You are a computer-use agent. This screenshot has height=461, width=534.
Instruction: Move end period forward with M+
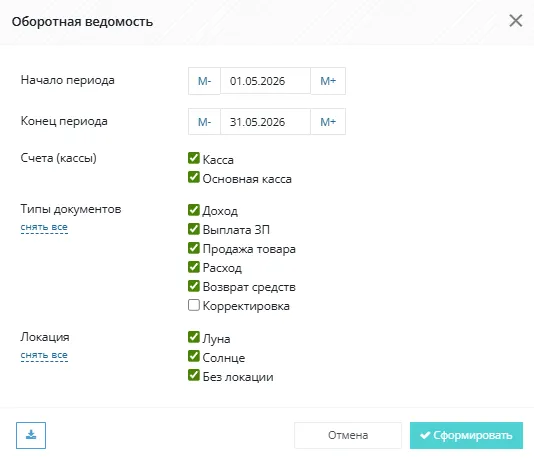click(328, 122)
